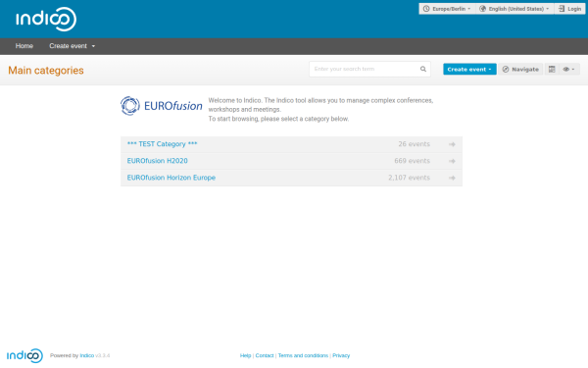Click the arrow icon on the EUROfusion H2020 row
The image size is (588, 368).
(452, 161)
